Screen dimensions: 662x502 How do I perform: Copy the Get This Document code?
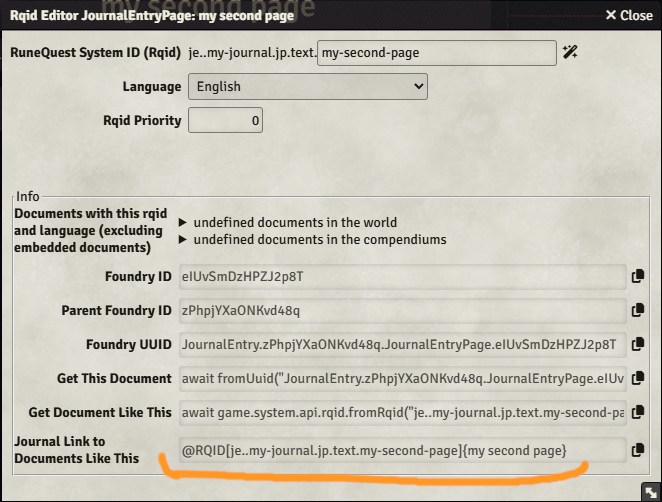[x=636, y=379]
